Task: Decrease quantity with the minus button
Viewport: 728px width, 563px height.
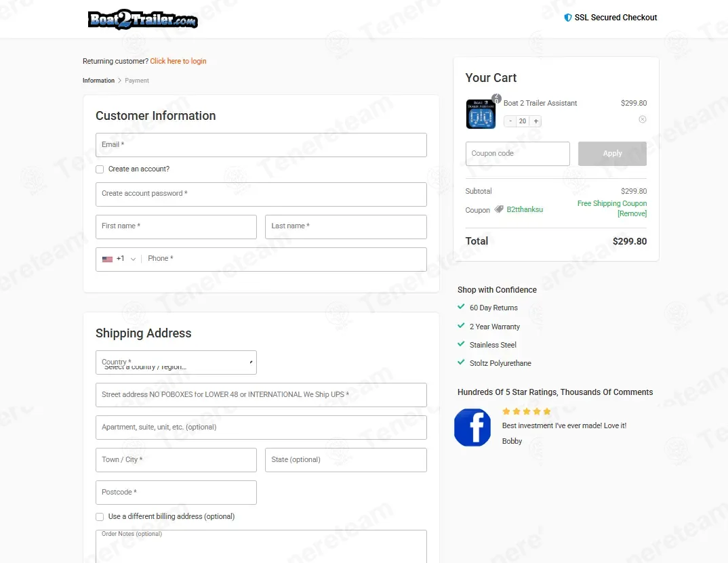Action: [510, 121]
